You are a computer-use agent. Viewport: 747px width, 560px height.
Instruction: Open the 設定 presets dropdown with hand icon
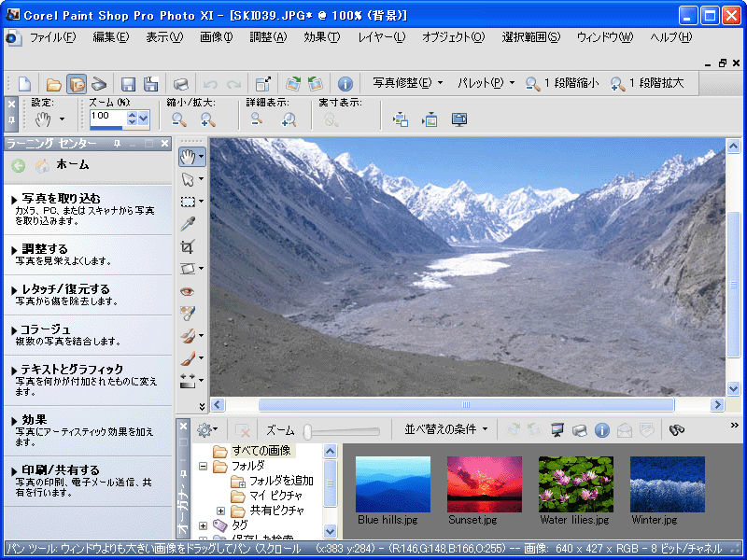coord(49,119)
